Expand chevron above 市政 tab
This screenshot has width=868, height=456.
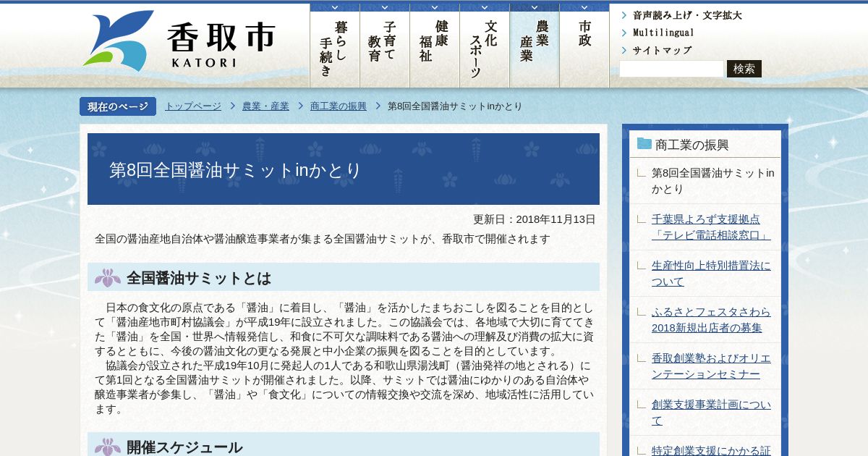[584, 8]
